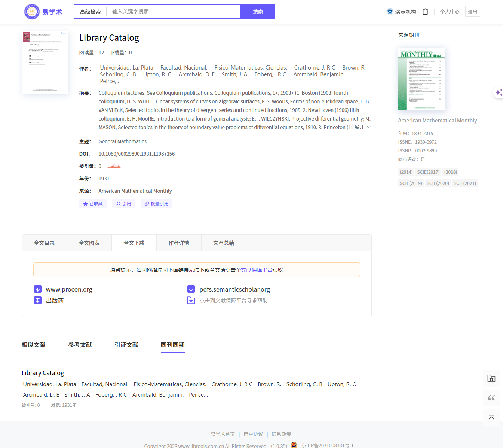Click the 易学术 logo icon

[32, 12]
